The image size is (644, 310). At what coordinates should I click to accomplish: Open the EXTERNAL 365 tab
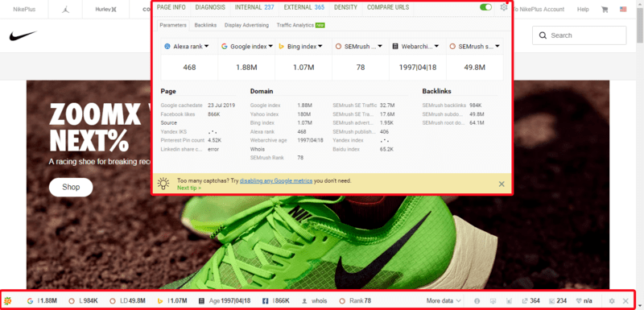[x=304, y=7]
